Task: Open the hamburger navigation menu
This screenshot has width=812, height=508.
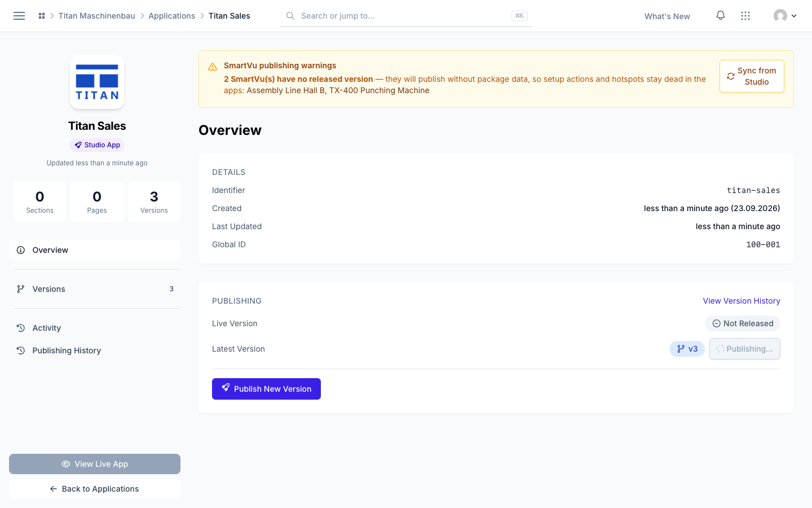Action: [19, 16]
